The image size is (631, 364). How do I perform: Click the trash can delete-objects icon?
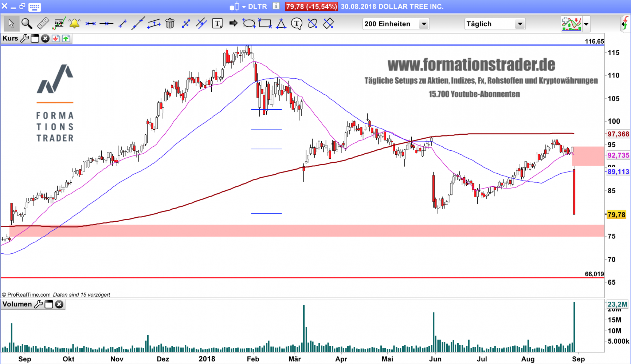(x=170, y=24)
